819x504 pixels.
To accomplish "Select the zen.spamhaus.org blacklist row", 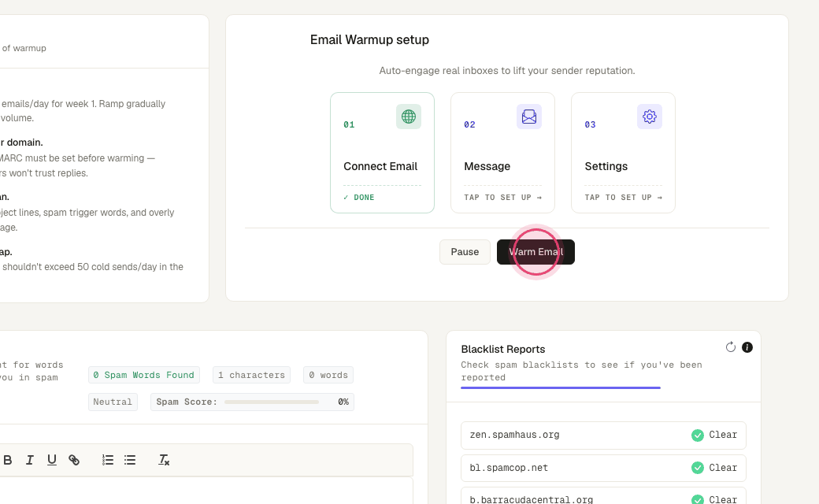I will pos(603,435).
